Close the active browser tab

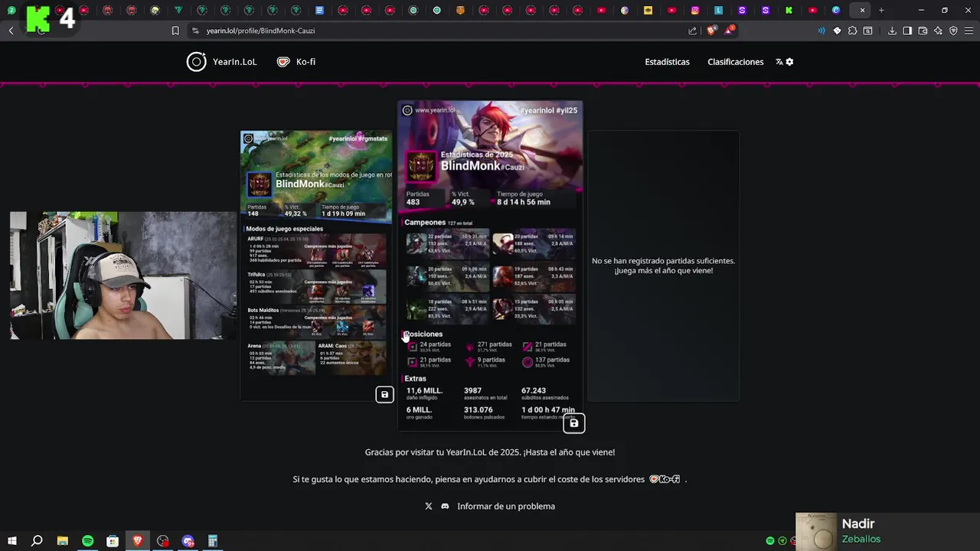pyautogui.click(x=862, y=10)
